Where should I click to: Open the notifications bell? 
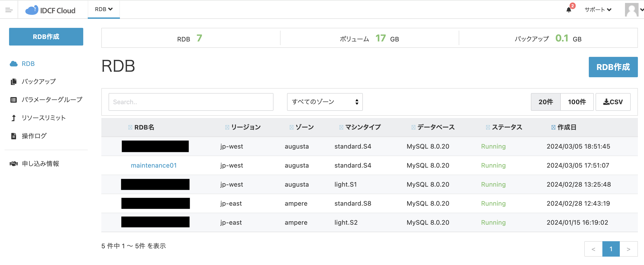tap(568, 10)
